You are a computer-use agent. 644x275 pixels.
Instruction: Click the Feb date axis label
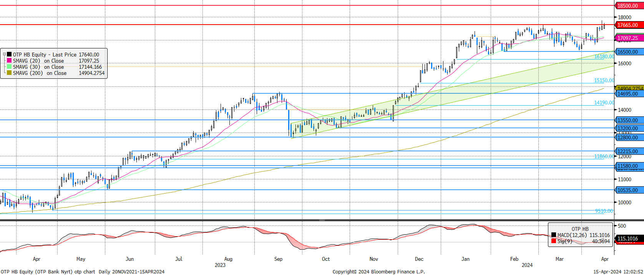point(514,259)
